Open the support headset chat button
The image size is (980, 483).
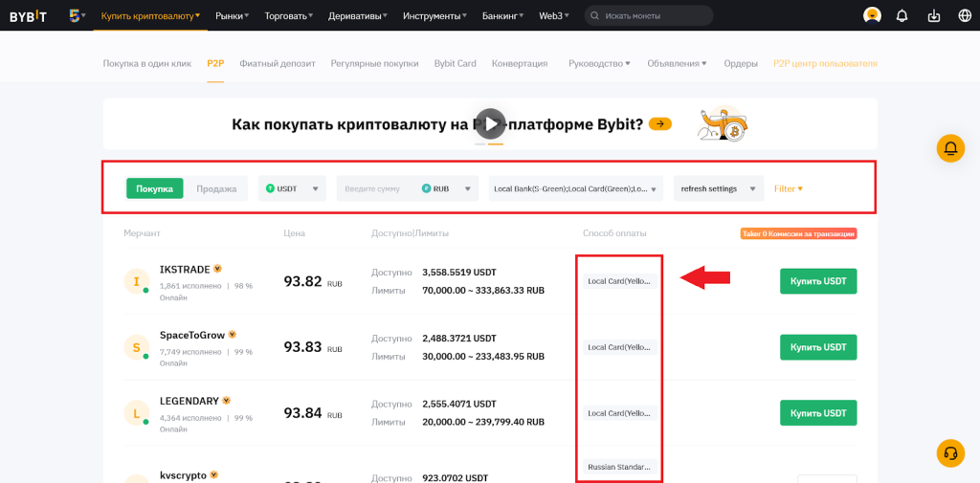pyautogui.click(x=950, y=452)
